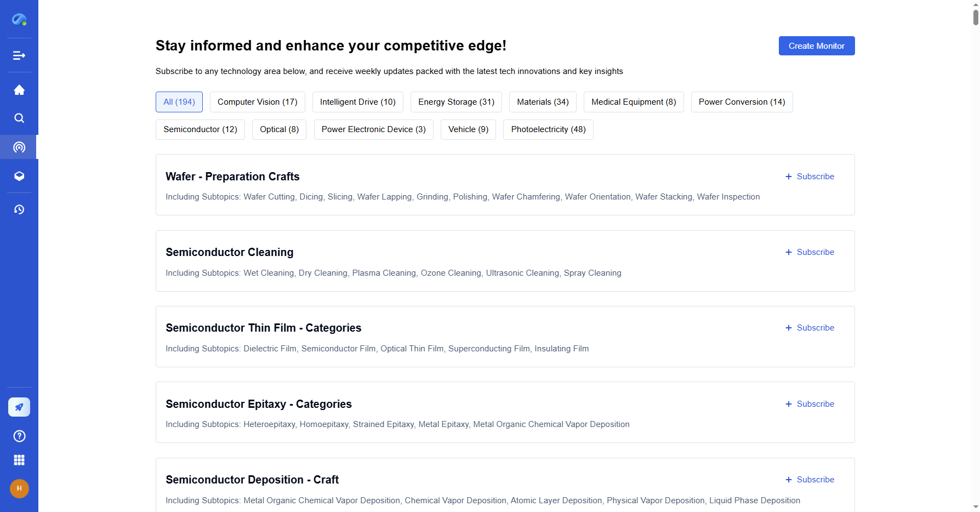Select the All (194) filter tab
Screen dimensions: 980x512
click(179, 102)
